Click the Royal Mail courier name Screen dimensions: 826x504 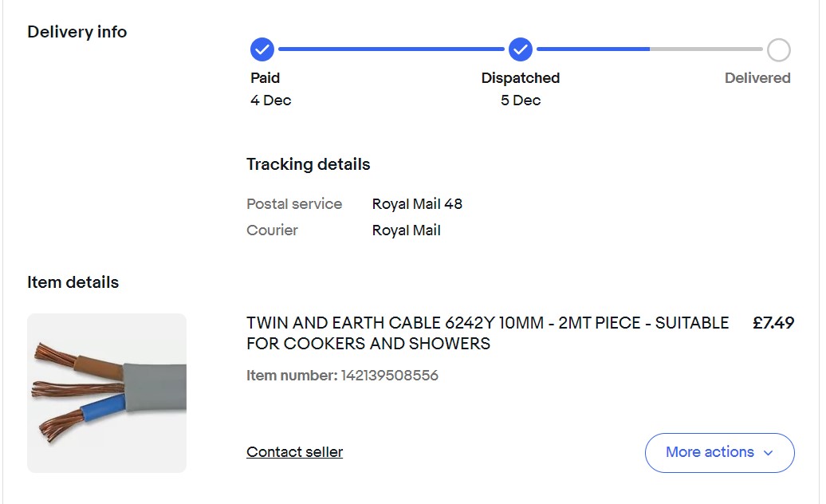tap(406, 230)
